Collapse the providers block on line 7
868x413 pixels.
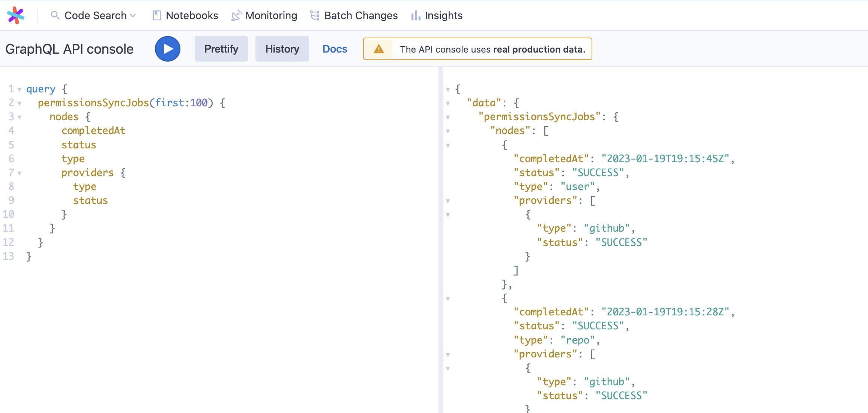coord(20,173)
